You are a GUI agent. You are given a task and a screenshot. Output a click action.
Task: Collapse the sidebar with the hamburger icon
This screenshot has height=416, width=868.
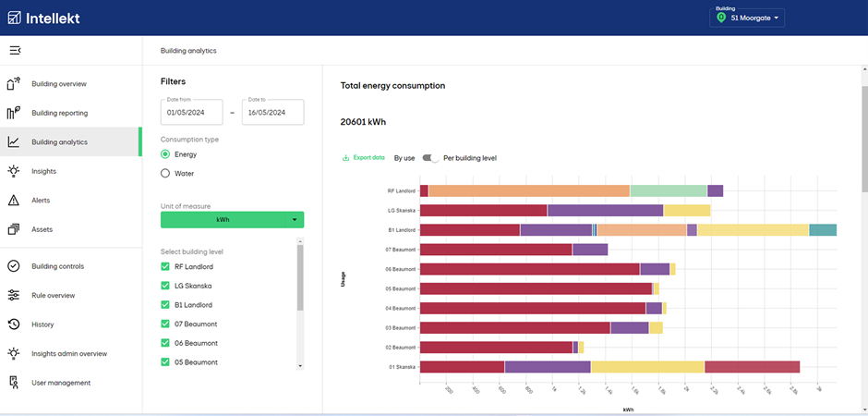pyautogui.click(x=15, y=50)
